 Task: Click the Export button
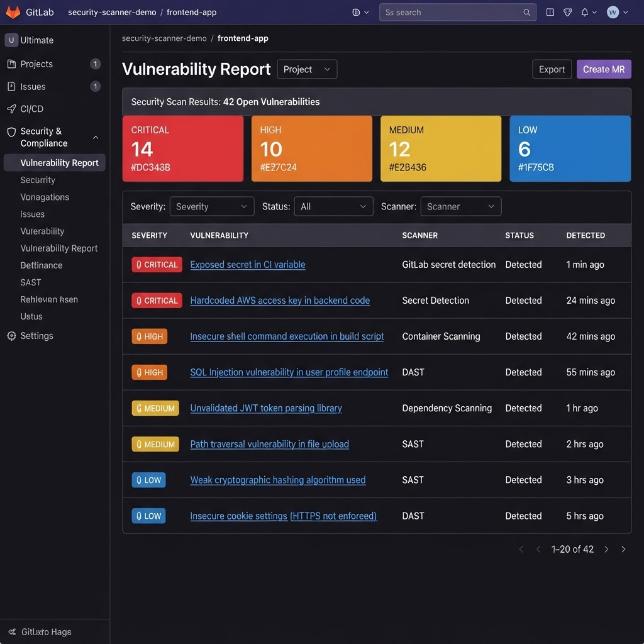[552, 69]
